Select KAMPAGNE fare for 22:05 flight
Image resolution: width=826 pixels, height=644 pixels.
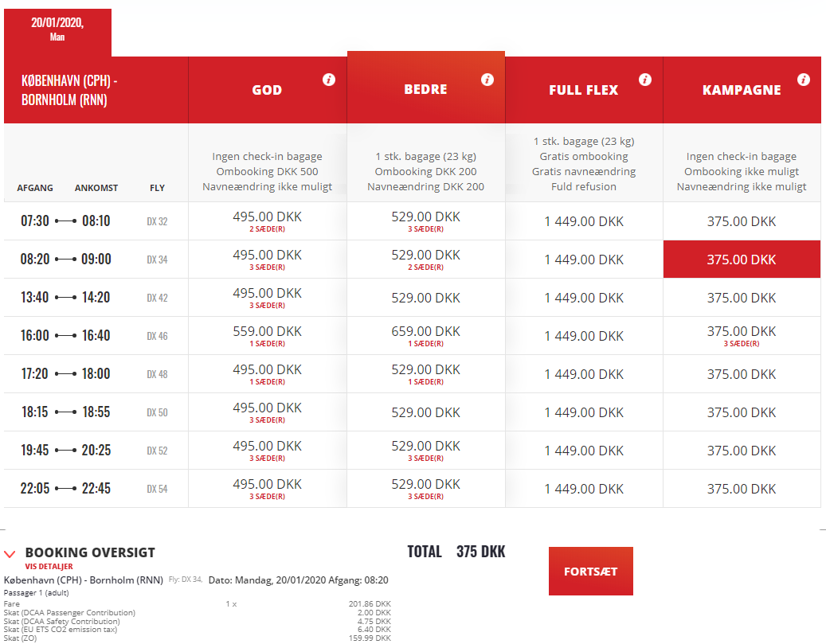point(742,489)
